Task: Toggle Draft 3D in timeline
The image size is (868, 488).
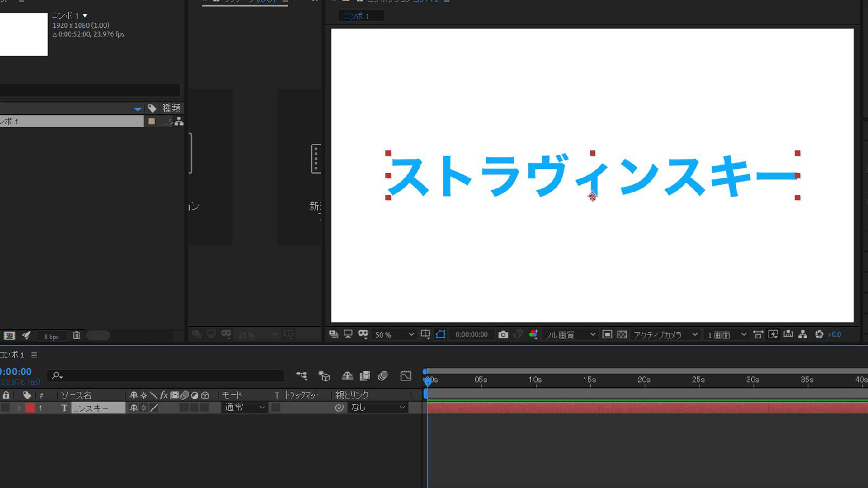Action: pyautogui.click(x=324, y=375)
